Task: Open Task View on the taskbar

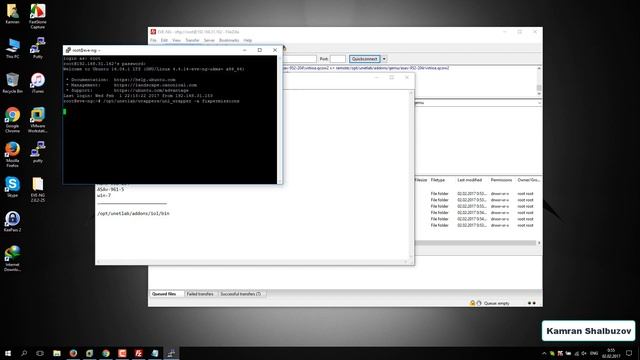Action: [40, 353]
